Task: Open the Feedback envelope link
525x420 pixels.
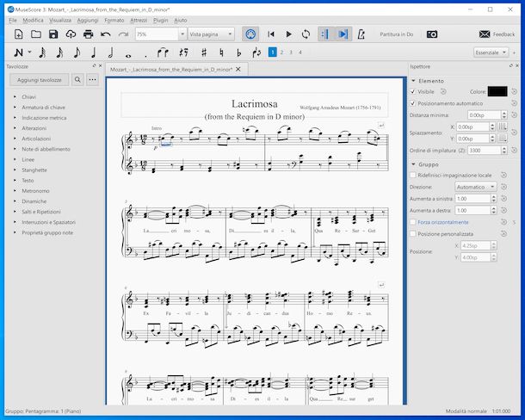Action: (x=497, y=34)
